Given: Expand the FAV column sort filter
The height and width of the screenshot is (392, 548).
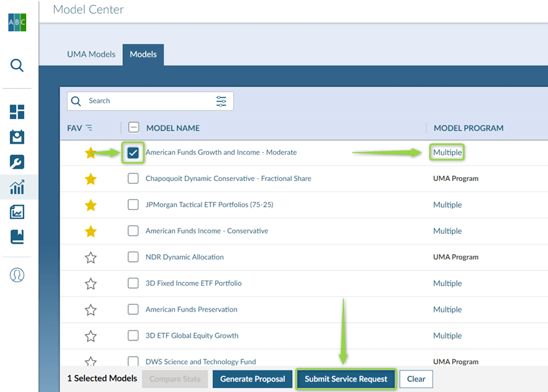Looking at the screenshot, I should pos(89,128).
